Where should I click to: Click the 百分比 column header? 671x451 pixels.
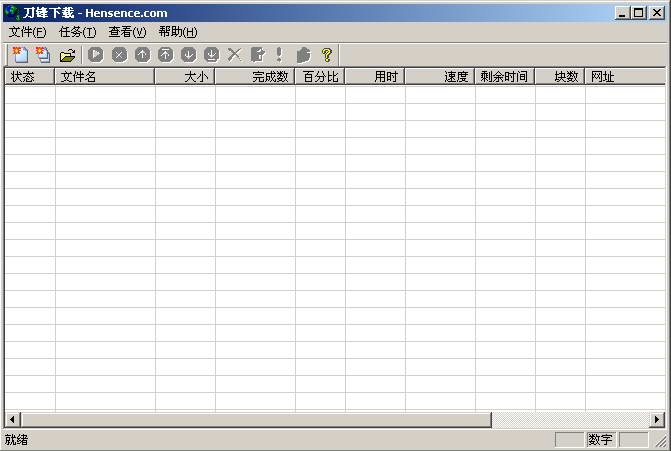click(320, 77)
